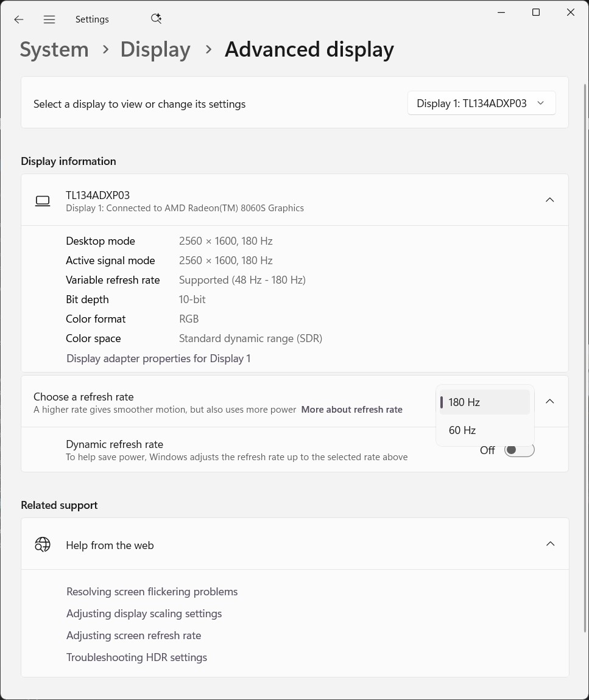Open Display adapter properties for Display 1

pos(158,359)
